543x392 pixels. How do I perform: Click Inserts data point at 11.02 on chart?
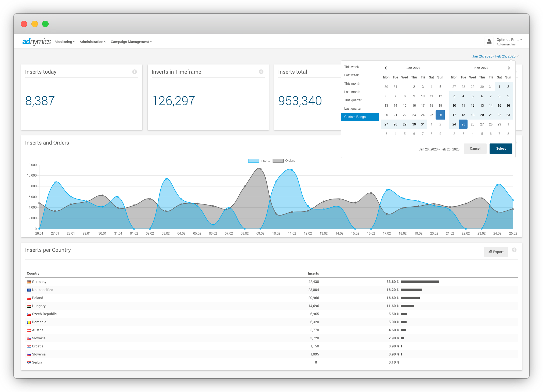(x=292, y=170)
